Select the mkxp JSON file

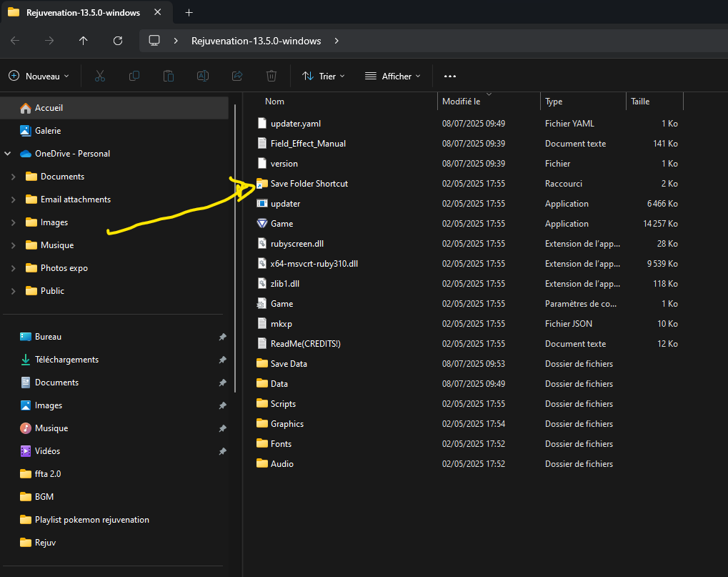click(281, 324)
